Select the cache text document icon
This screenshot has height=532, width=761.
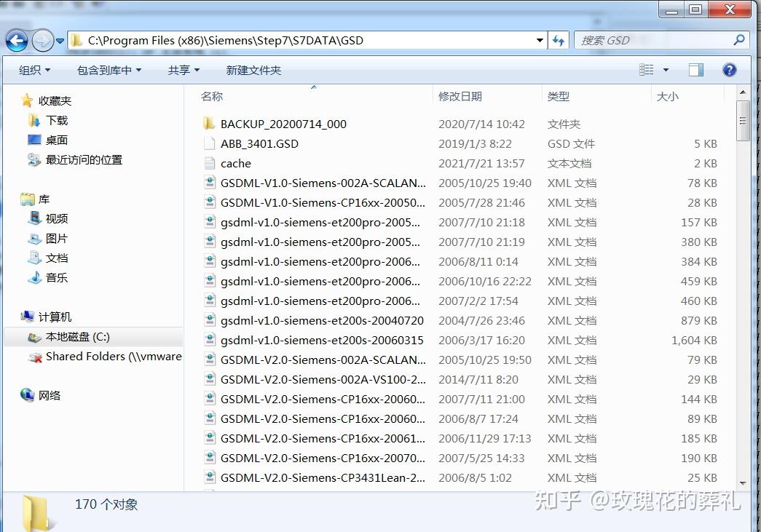pyautogui.click(x=209, y=164)
